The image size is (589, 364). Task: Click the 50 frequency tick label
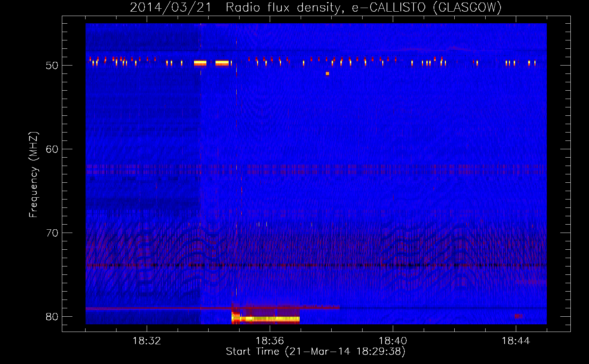[x=52, y=66]
